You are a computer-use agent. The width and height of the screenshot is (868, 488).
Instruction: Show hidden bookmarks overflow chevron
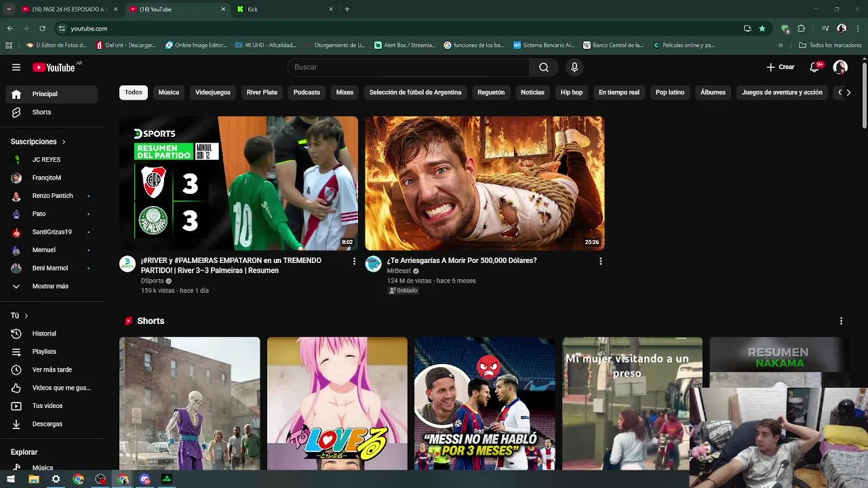point(781,45)
